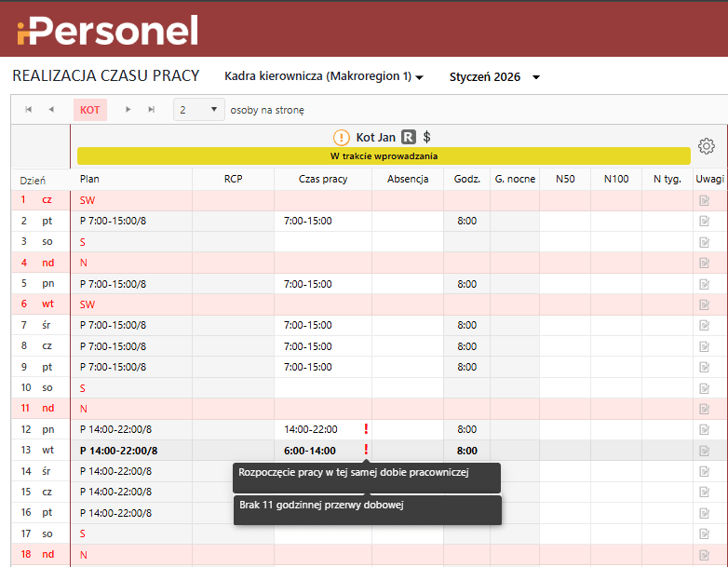
Task: Click the R badge icon next to Kot Jan
Action: point(409,138)
